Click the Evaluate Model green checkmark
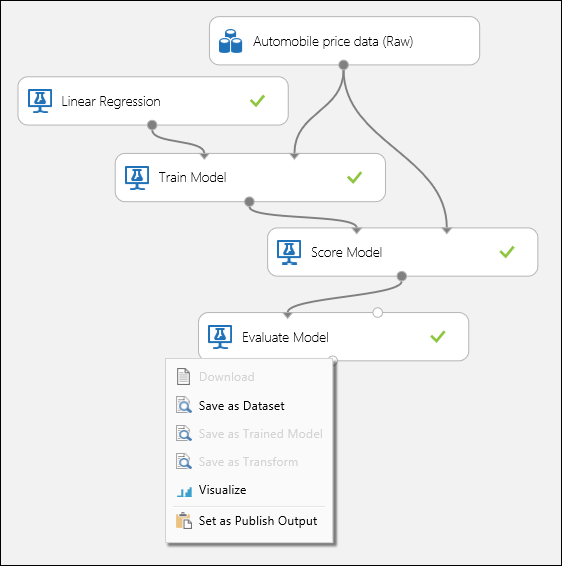Viewport: 562px width, 566px height. pos(437,336)
